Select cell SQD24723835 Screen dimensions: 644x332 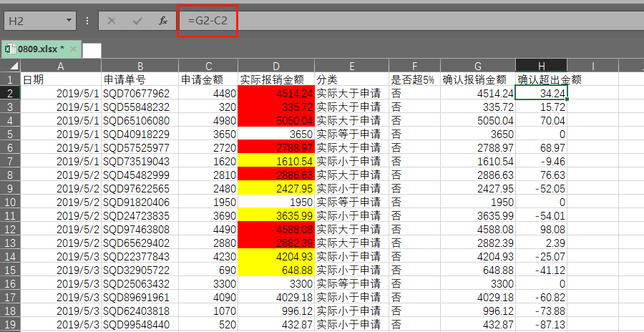pyautogui.click(x=140, y=215)
